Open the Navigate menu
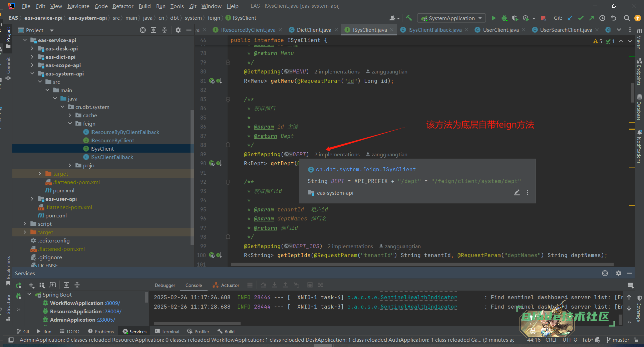Viewport: 644px width, 347px height. click(x=78, y=6)
